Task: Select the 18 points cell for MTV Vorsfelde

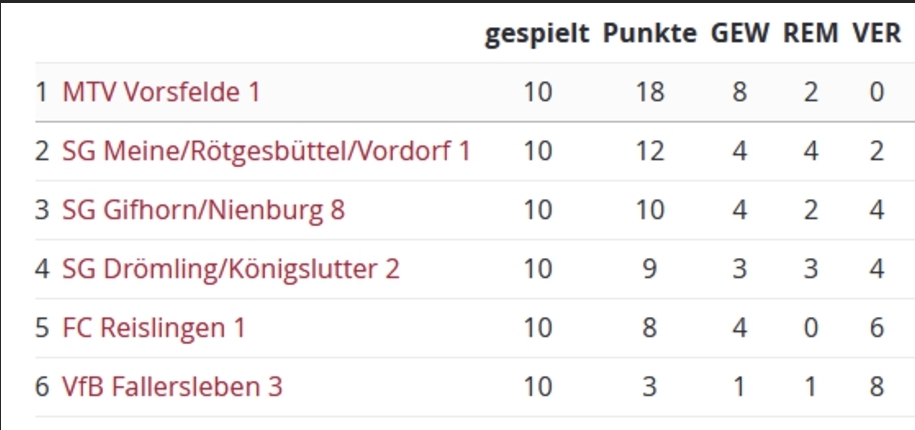Action: coord(650,92)
